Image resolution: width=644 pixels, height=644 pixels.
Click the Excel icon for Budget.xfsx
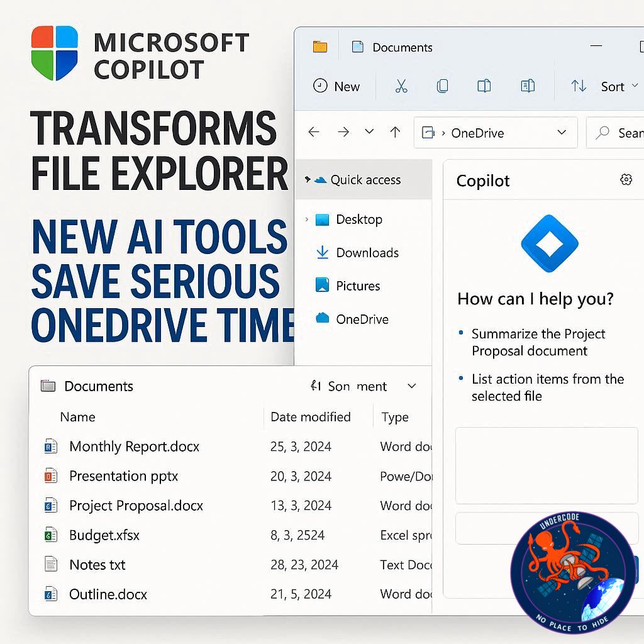[51, 535]
